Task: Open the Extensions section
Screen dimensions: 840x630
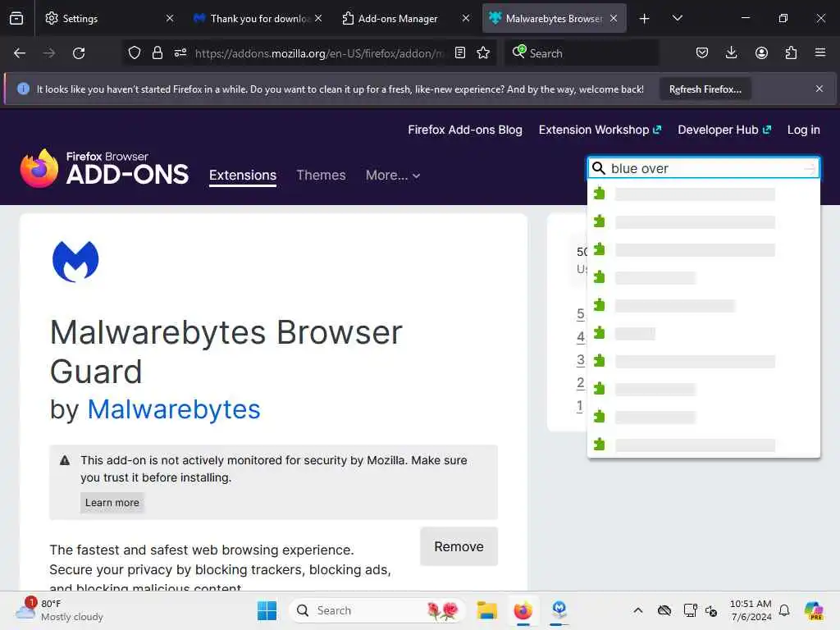Action: (243, 176)
